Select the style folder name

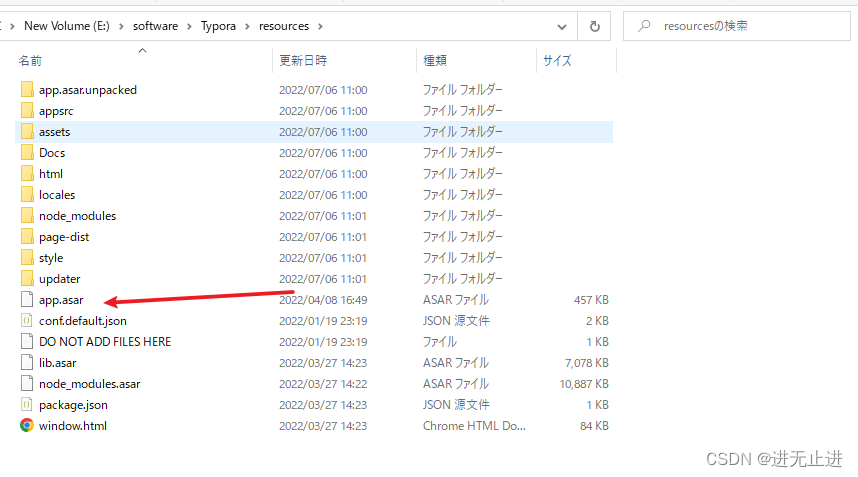51,258
